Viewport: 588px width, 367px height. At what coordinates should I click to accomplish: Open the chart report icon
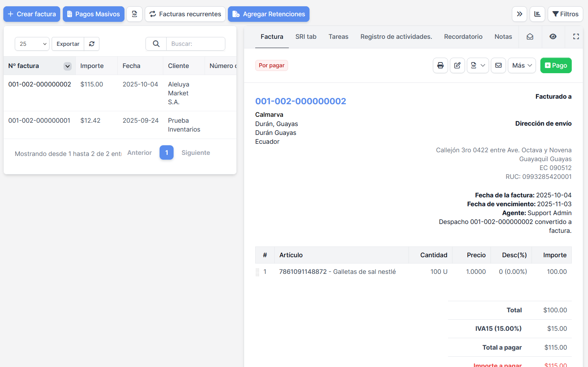point(537,14)
